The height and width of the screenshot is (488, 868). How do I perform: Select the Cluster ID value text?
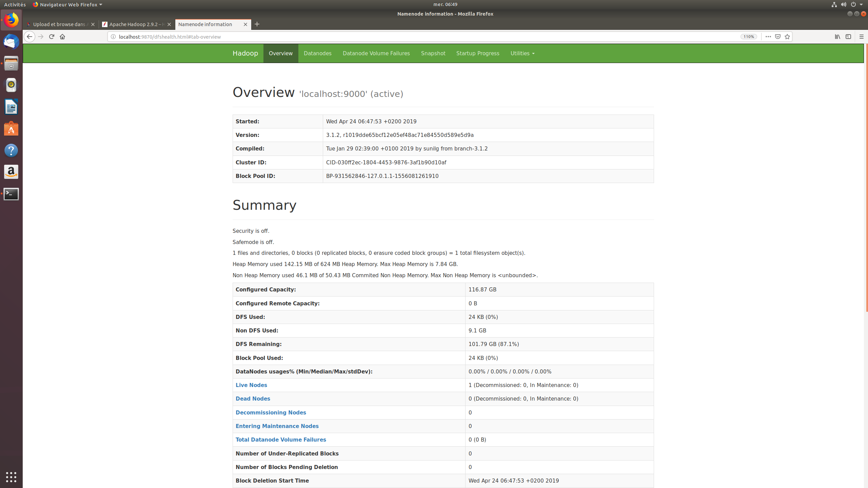tap(386, 162)
